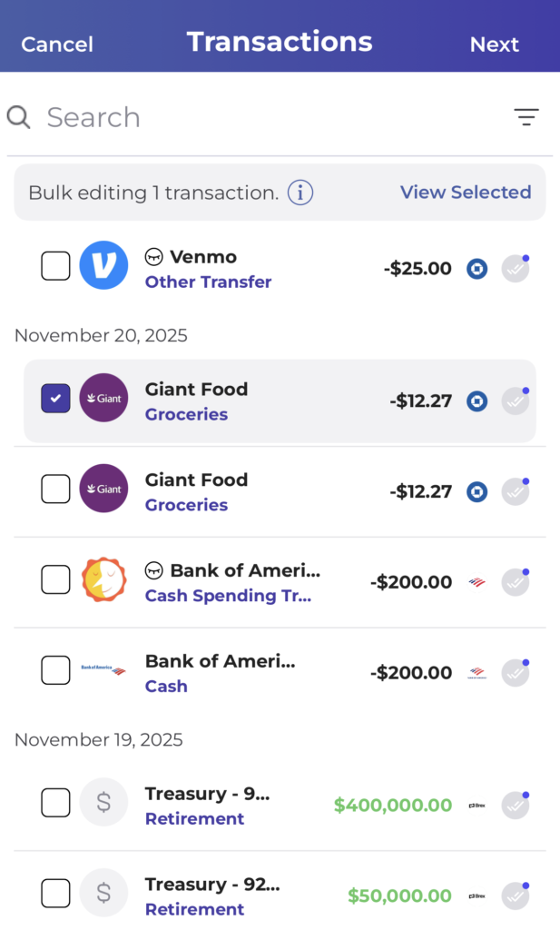Uncheck the selected Giant Food transaction

click(x=56, y=398)
